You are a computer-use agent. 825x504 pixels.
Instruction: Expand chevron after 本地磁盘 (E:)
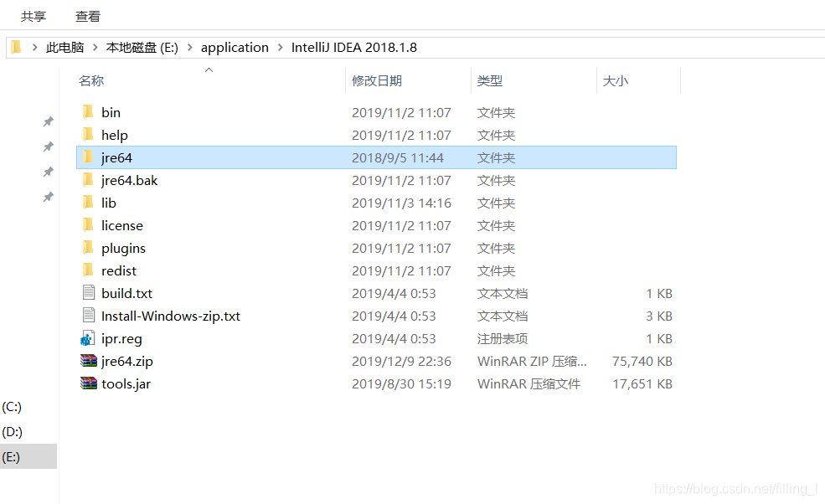tap(190, 48)
